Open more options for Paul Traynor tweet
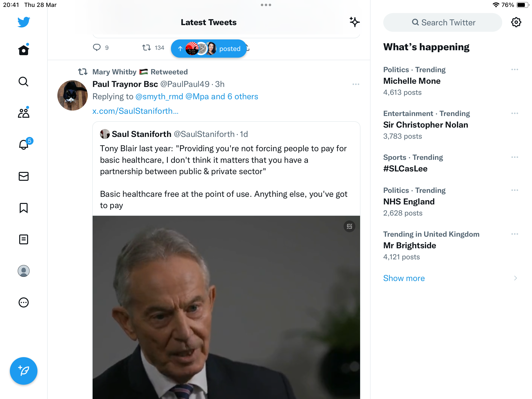 point(356,84)
